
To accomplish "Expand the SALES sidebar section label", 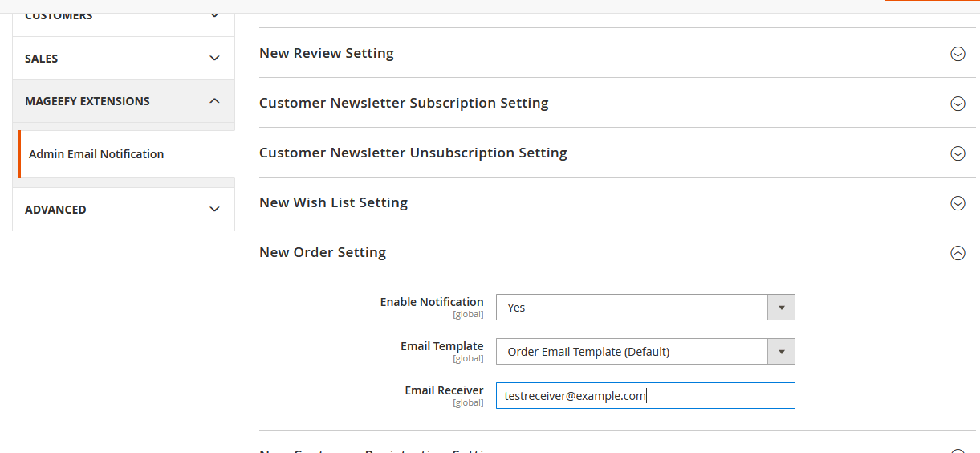I will 42,59.
